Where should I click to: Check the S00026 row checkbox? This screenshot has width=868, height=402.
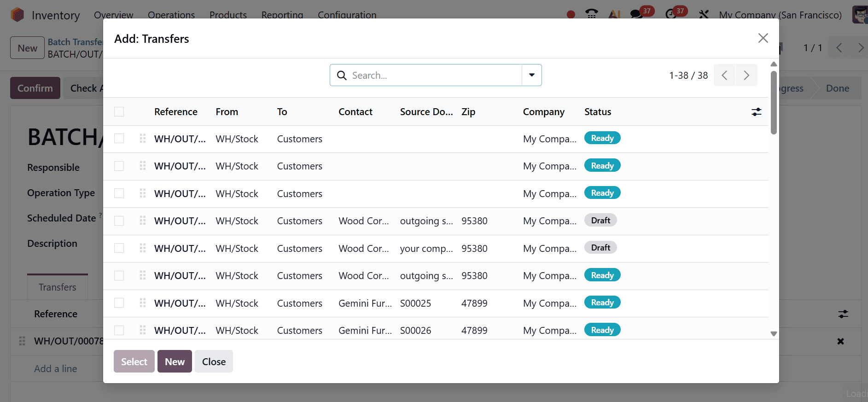[x=119, y=330]
